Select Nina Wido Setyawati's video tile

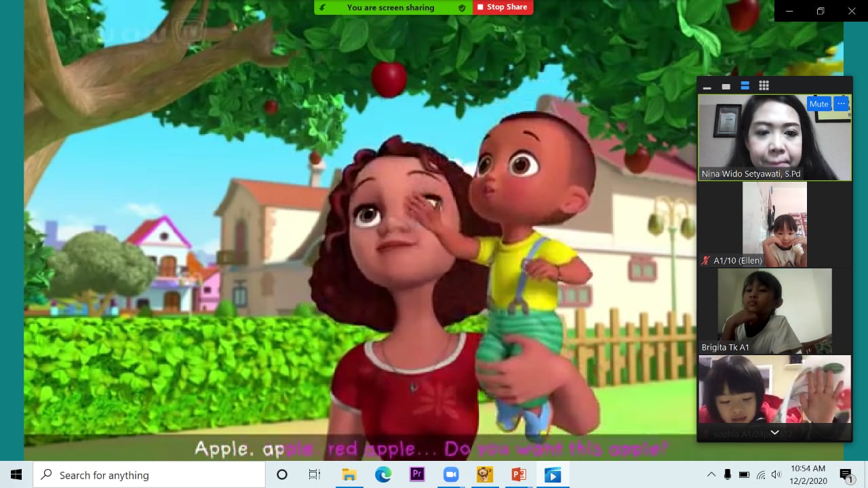click(x=774, y=138)
